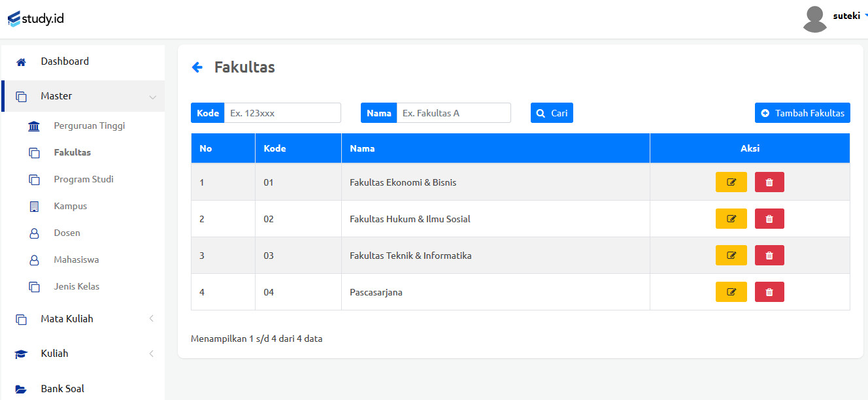This screenshot has width=868, height=400.
Task: Click the suteki username
Action: click(846, 16)
